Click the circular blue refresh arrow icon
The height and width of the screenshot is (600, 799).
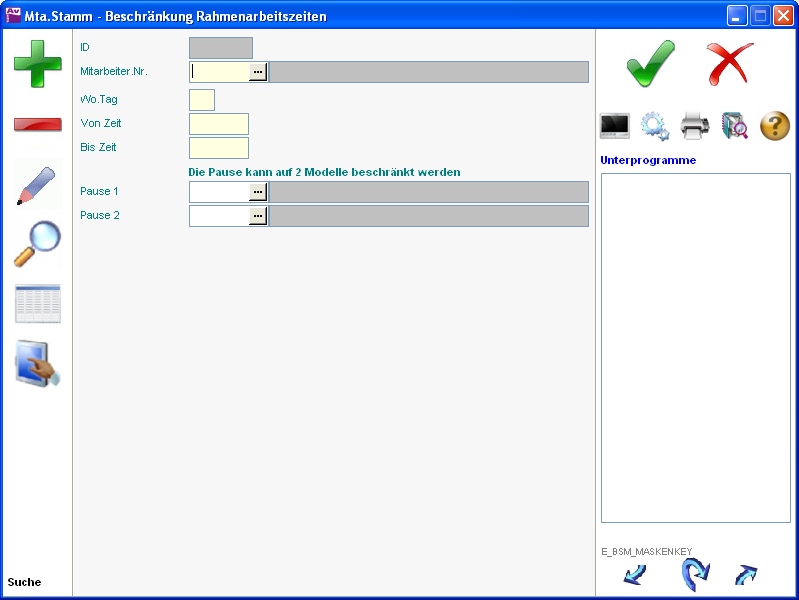pyautogui.click(x=694, y=574)
